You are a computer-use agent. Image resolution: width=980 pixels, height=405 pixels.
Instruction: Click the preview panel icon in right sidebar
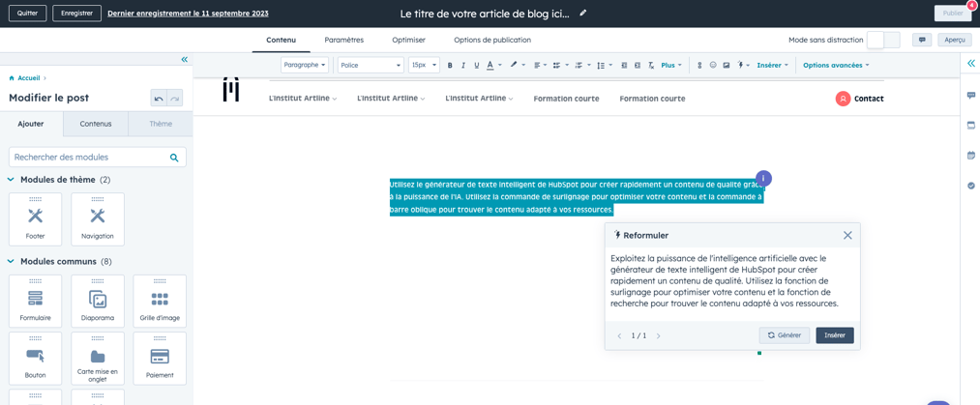click(x=970, y=125)
